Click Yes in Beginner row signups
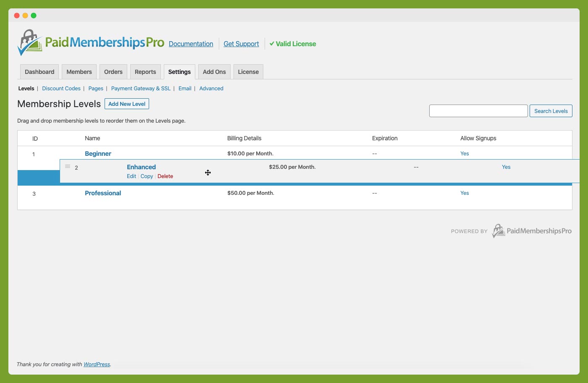Screen dimensions: 588x383 tap(465, 154)
